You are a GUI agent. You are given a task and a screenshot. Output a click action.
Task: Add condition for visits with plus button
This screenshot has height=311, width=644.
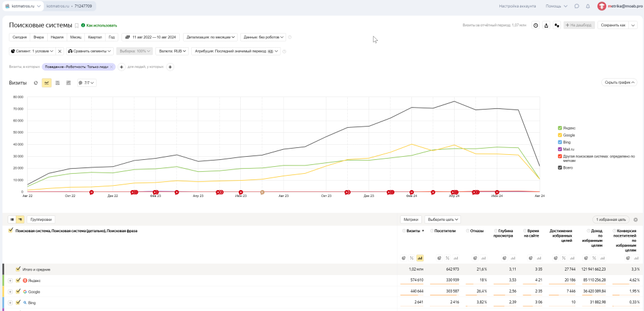[x=121, y=67]
